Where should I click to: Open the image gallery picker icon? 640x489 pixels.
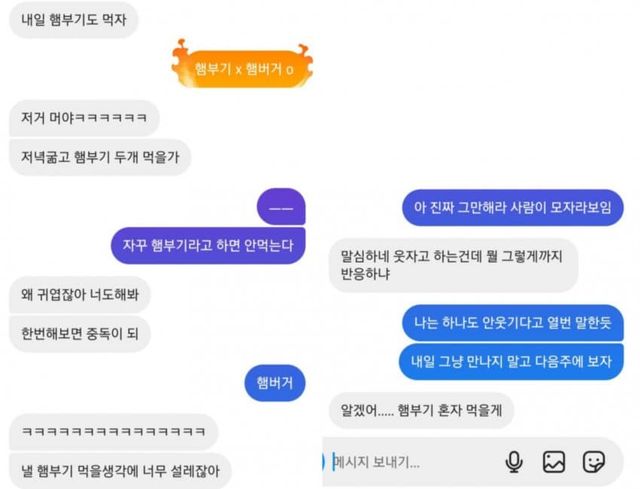point(554,462)
